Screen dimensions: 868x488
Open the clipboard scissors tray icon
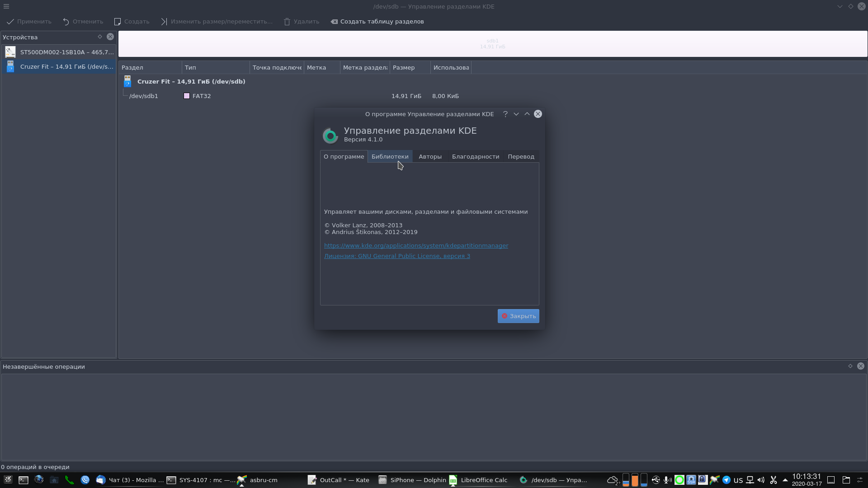coord(773,480)
